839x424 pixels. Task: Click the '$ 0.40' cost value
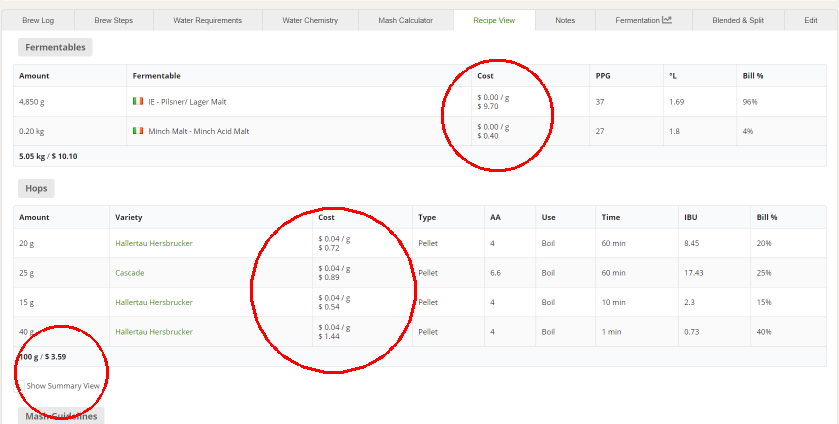tap(488, 135)
